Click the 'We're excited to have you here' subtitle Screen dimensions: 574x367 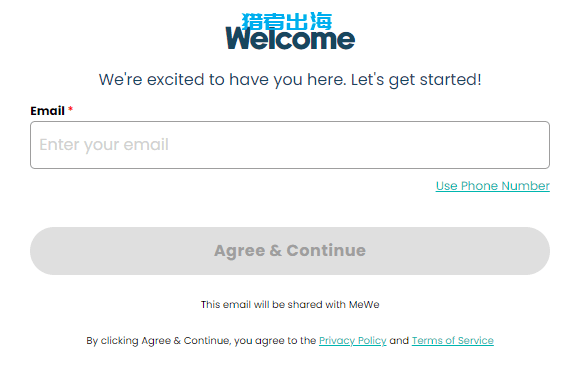pyautogui.click(x=290, y=80)
